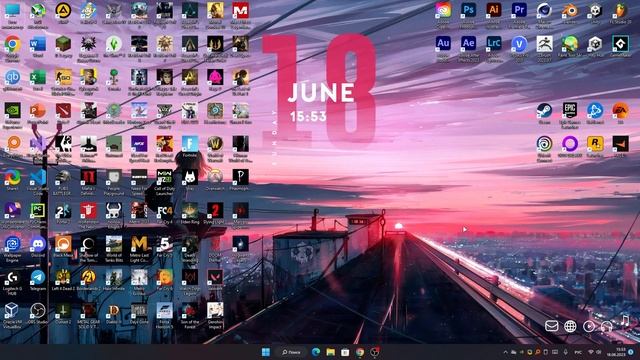Image resolution: width=640 pixels, height=360 pixels.
Task: Open Forza Horizon 5 shortcut
Action: point(164,311)
